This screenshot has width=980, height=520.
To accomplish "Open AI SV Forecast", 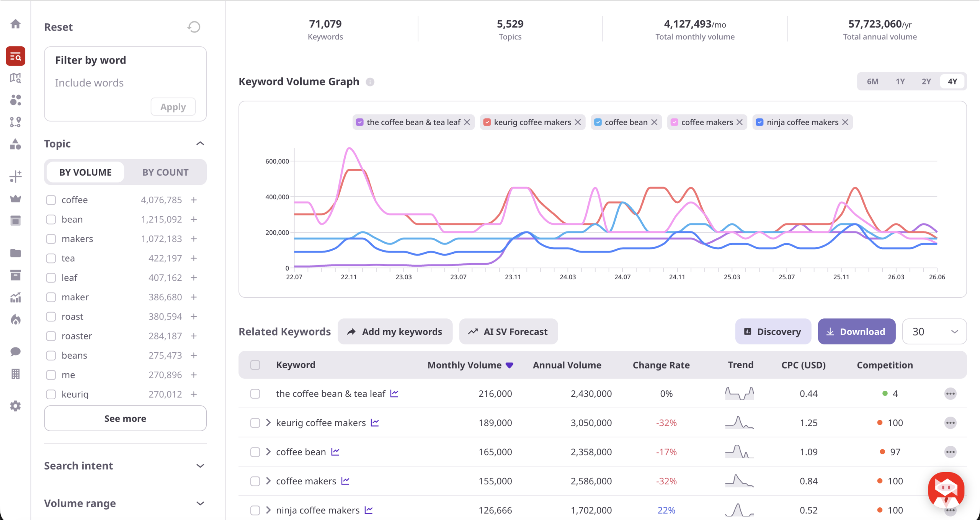I will 508,331.
